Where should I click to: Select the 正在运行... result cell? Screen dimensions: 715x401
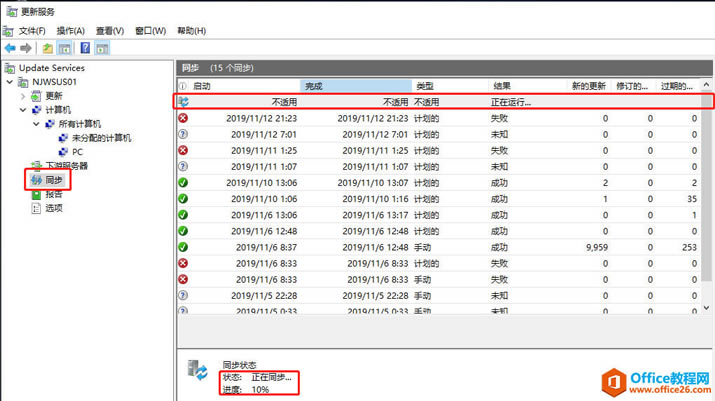(x=511, y=103)
